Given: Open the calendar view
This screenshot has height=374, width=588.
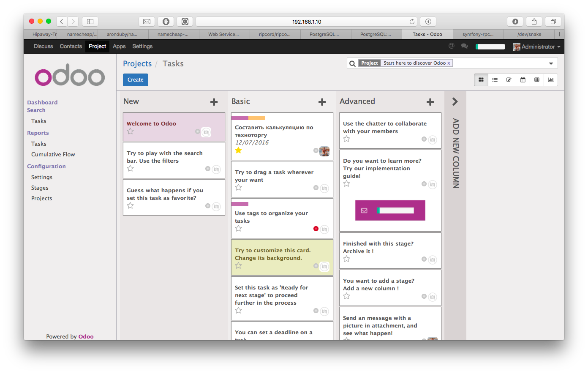Looking at the screenshot, I should tap(523, 80).
